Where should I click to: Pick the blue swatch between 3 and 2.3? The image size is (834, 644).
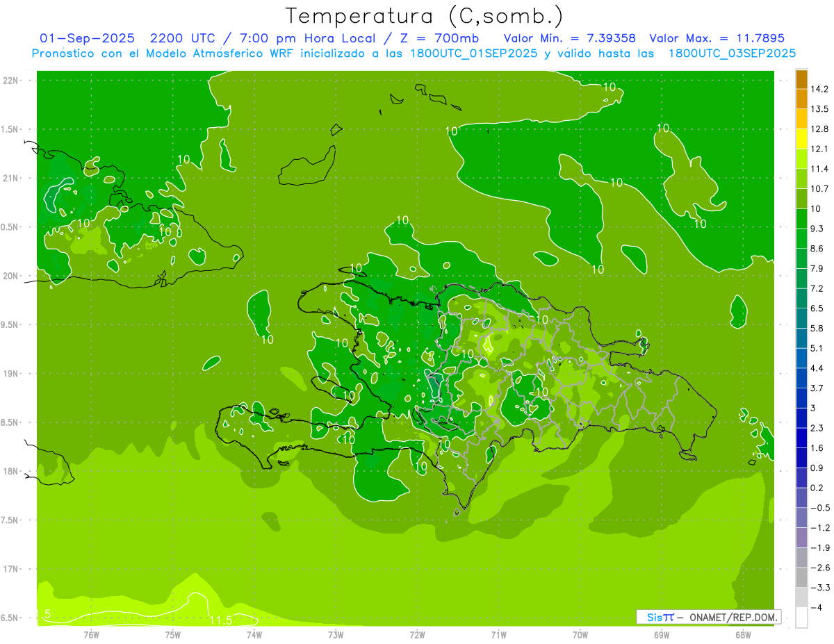pyautogui.click(x=801, y=418)
